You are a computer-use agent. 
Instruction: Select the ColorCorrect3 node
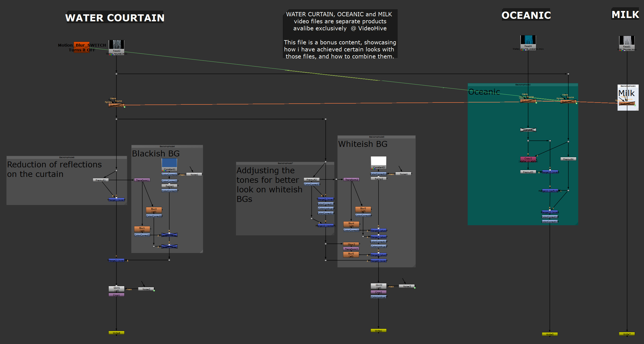[169, 181]
